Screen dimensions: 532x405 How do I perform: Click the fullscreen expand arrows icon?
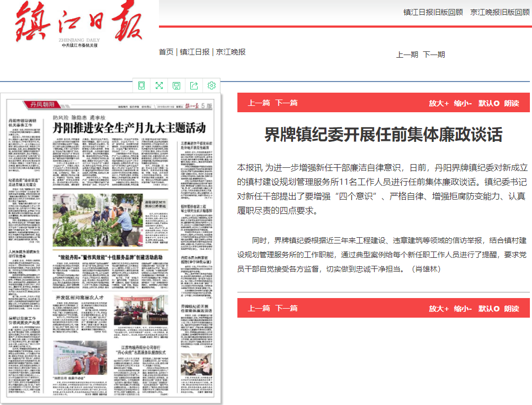pyautogui.click(x=159, y=86)
